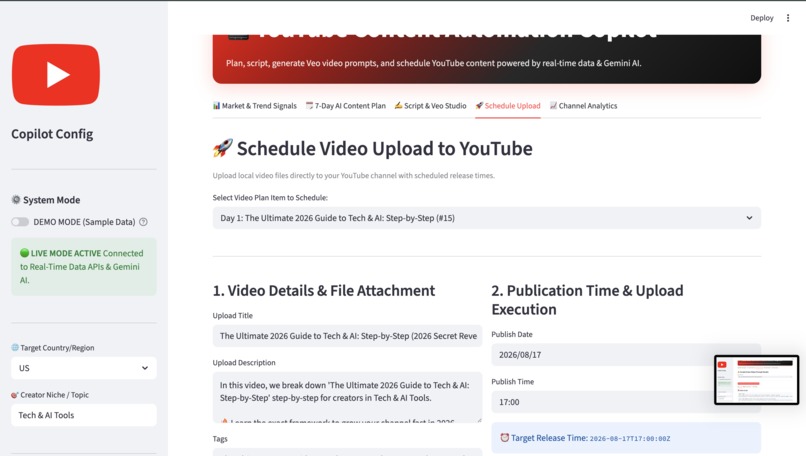Viewport: 806px width, 456px height.
Task: Go to the Channel Analytics tab
Action: (x=583, y=106)
